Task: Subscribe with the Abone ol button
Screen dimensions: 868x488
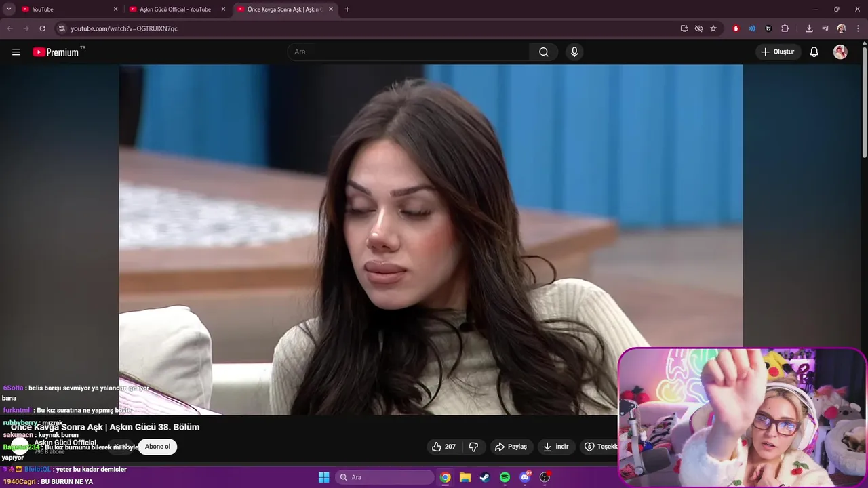Action: click(x=157, y=447)
